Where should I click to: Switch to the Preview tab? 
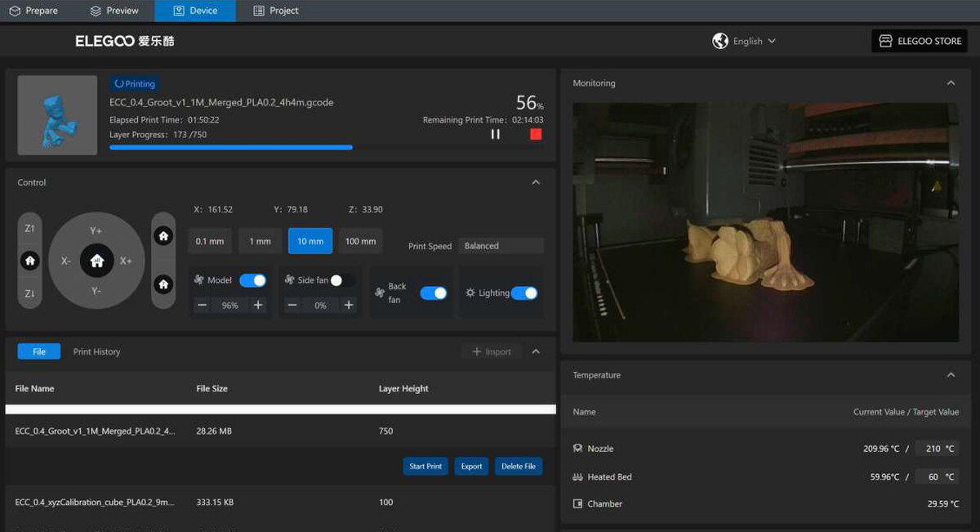pyautogui.click(x=114, y=11)
